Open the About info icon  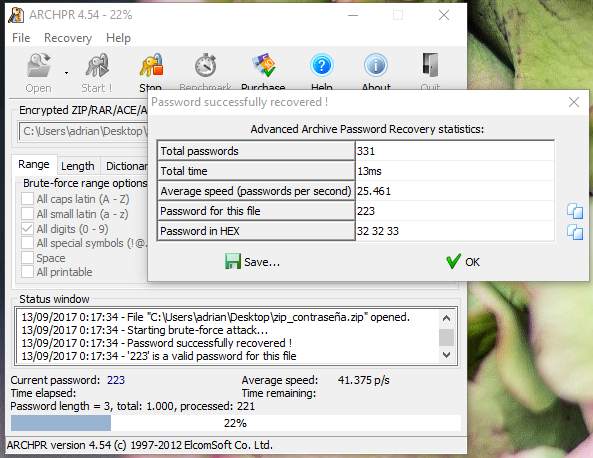[376, 65]
